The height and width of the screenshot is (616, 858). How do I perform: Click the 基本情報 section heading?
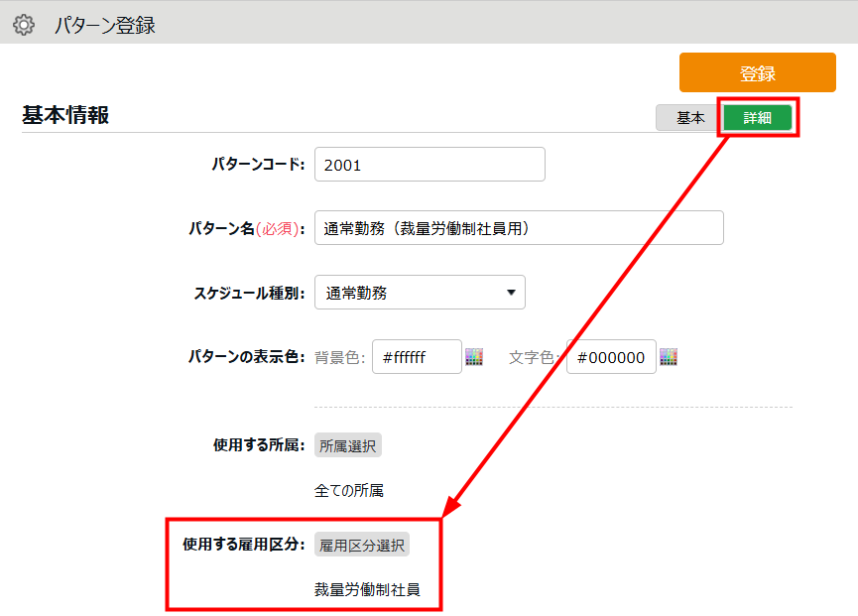[65, 115]
